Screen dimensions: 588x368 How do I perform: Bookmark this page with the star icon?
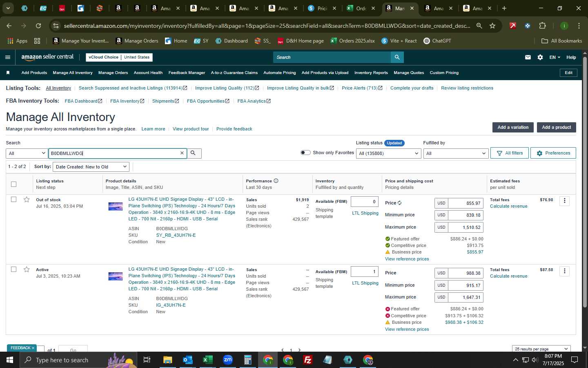click(x=492, y=26)
